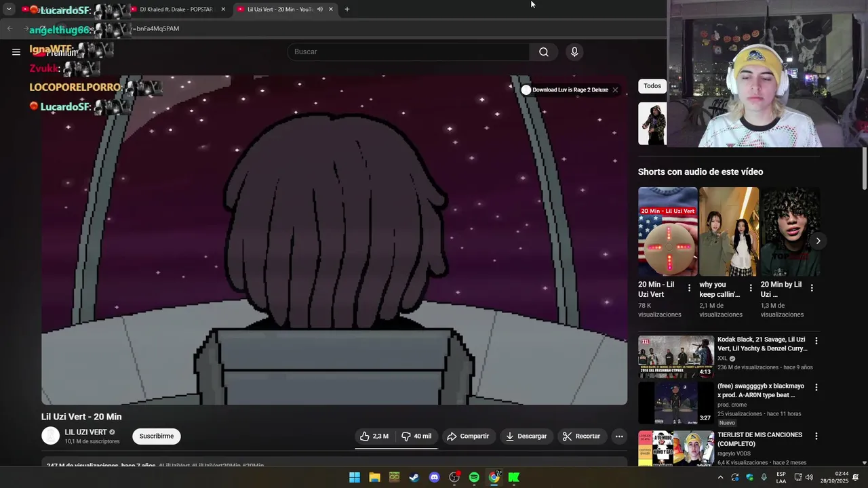Open the Download Luv is Rage 2 Deluxe card
Screen dimensions: 868x488
pos(564,90)
